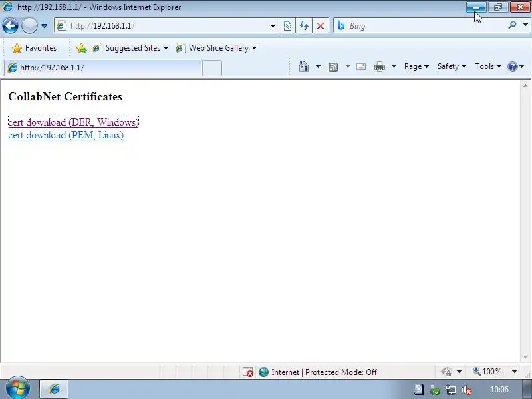Expand the Home button dropdown arrow

click(318, 66)
